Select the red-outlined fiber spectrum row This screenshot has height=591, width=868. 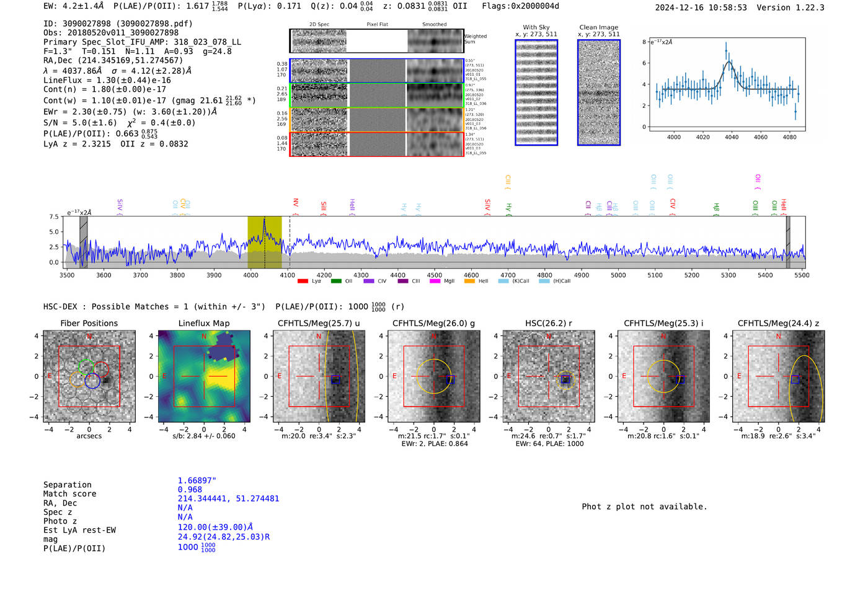pyautogui.click(x=377, y=144)
